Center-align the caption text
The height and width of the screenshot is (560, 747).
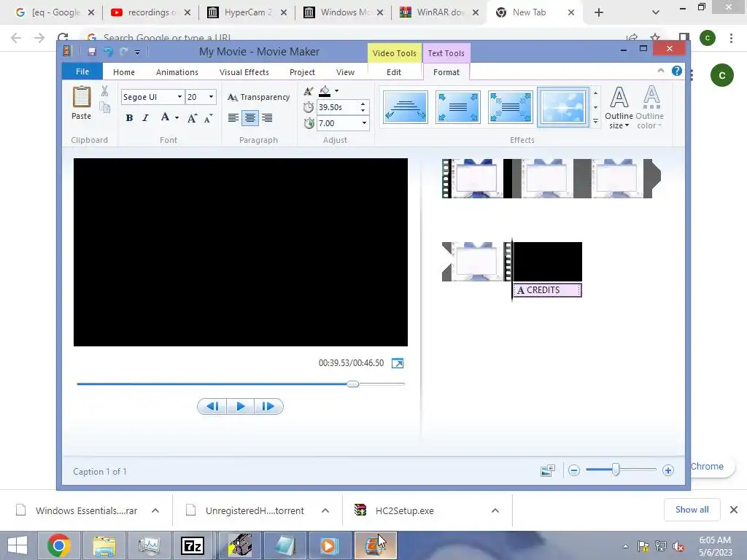[x=250, y=117]
